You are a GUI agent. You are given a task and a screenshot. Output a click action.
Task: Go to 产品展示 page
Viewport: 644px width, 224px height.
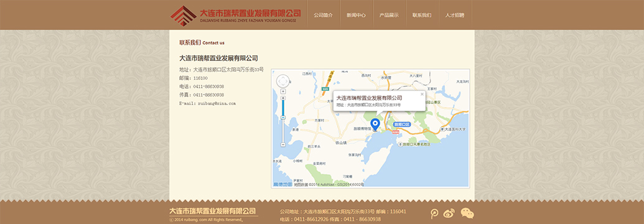(x=389, y=15)
